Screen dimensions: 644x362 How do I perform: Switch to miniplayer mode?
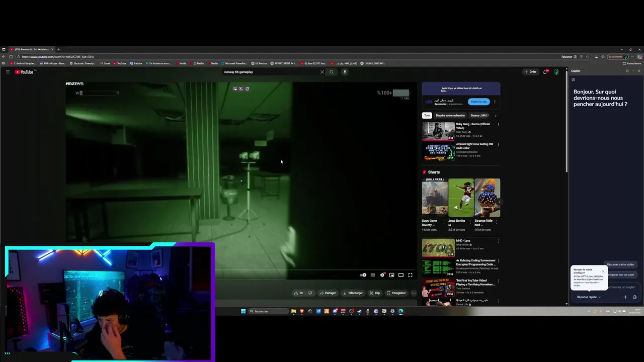pos(391,275)
